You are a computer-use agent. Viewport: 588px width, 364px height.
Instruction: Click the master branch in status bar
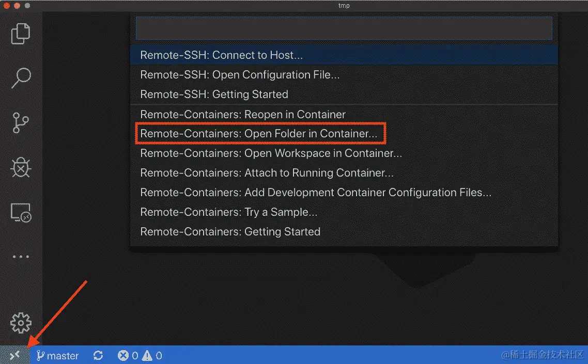tap(57, 355)
